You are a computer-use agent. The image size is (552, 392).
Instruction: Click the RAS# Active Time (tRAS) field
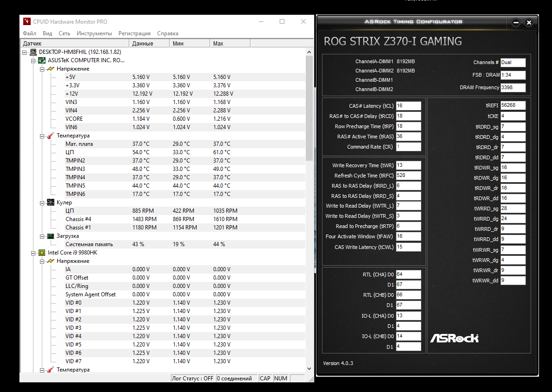pyautogui.click(x=408, y=137)
